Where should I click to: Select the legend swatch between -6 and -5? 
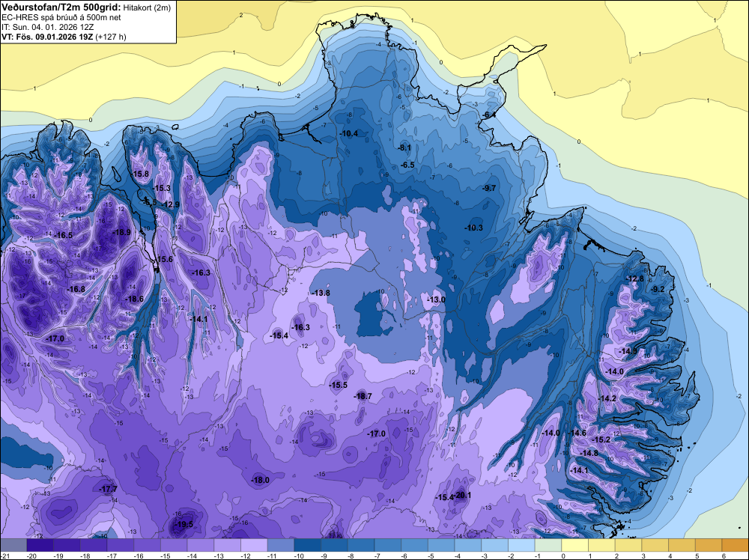point(415,545)
